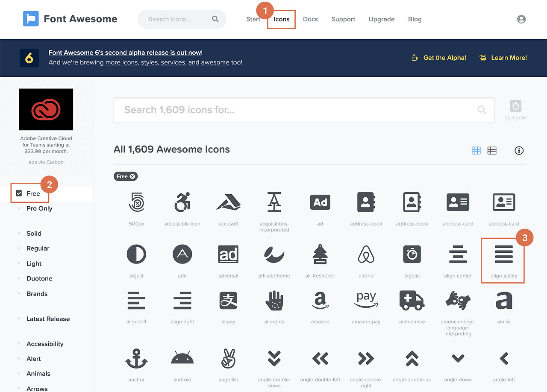Viewport: 547px width, 392px height.
Task: Click the ambulance icon
Action: [x=412, y=300]
